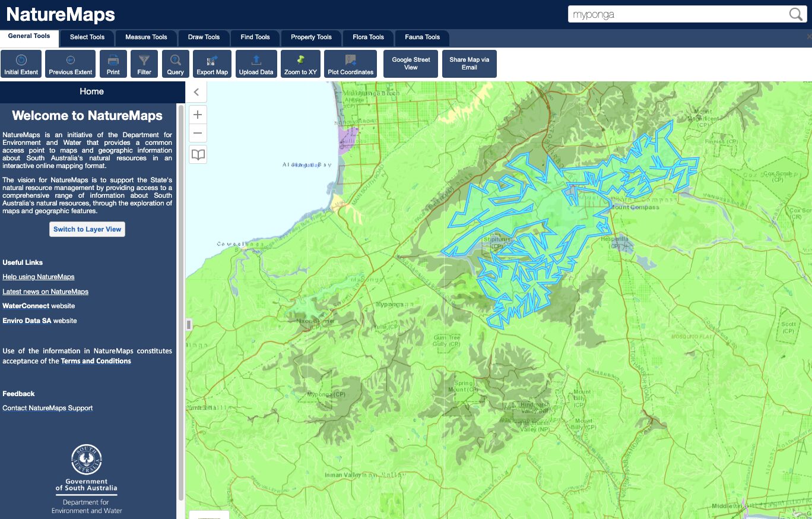Open the Query tool
This screenshot has width=812, height=519.
click(x=175, y=64)
